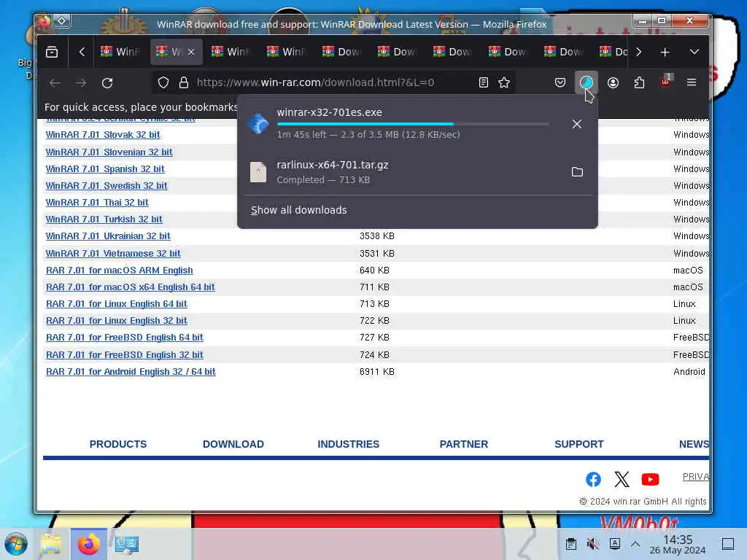This screenshot has height=560, width=747.
Task: Download WinRAR 7.01 Swedish 32 bit
Action: click(x=107, y=186)
